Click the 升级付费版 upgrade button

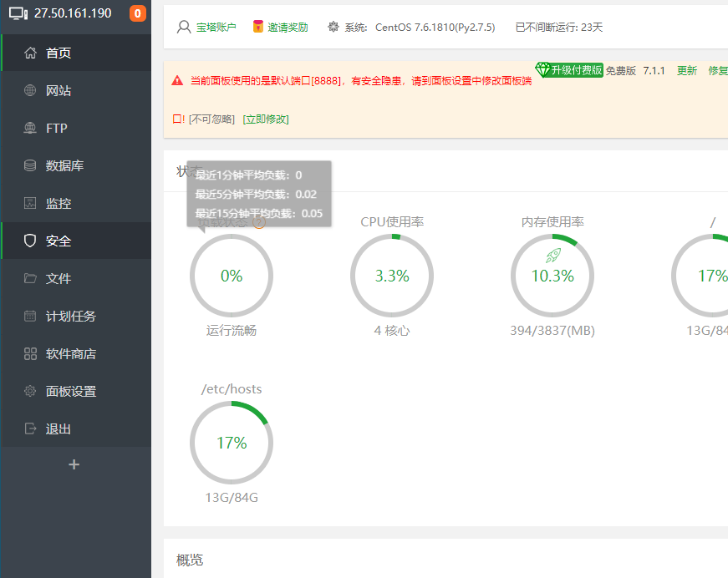[569, 70]
